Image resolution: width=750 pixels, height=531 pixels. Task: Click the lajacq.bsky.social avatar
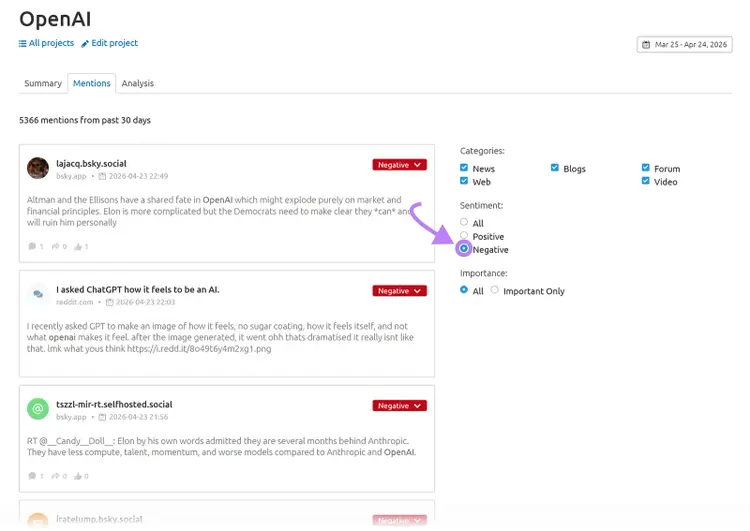(38, 168)
